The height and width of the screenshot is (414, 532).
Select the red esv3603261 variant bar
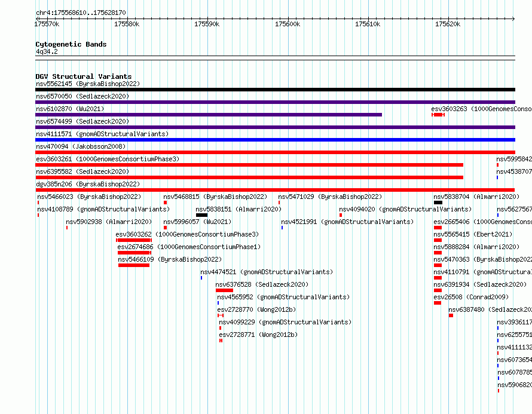(249, 165)
